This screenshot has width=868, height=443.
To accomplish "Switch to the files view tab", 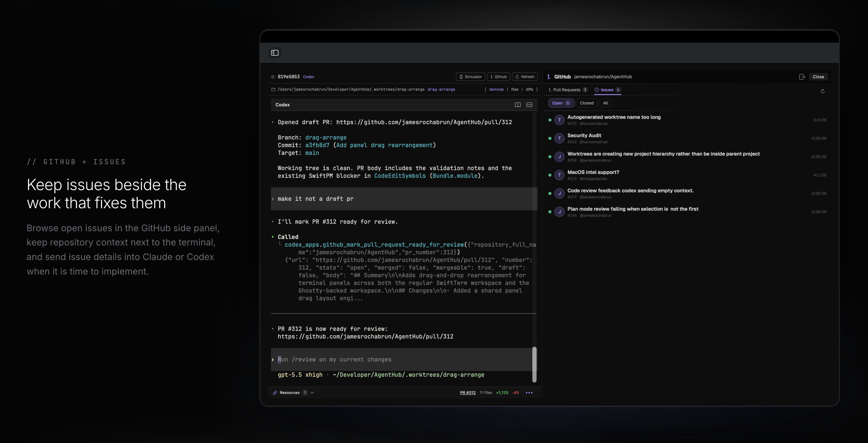I will click(x=515, y=90).
